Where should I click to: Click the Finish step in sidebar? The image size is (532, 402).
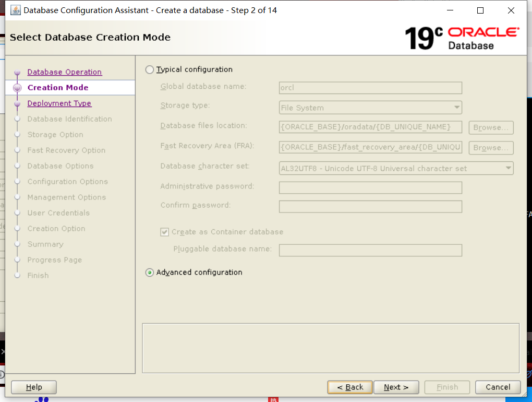click(38, 275)
